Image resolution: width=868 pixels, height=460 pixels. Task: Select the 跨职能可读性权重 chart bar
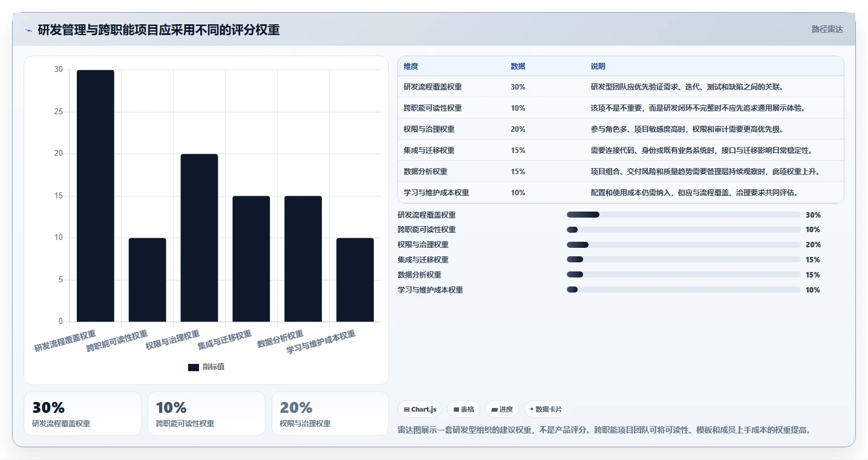148,280
